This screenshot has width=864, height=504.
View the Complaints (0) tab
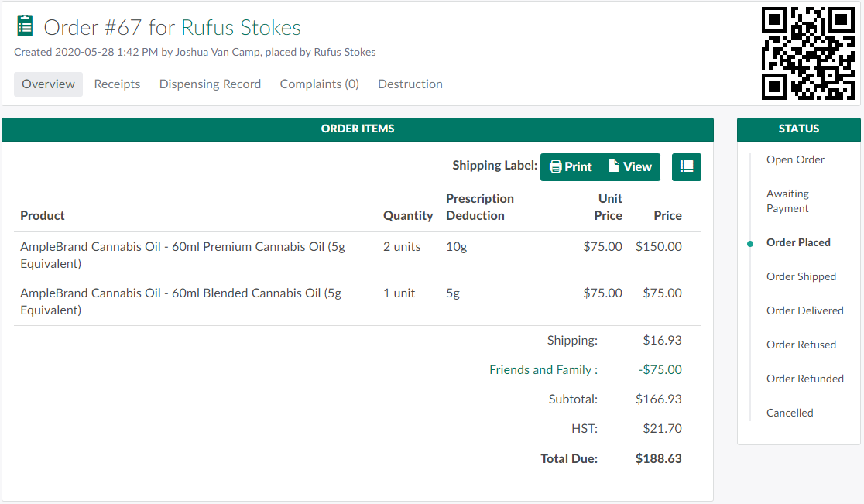pos(319,84)
